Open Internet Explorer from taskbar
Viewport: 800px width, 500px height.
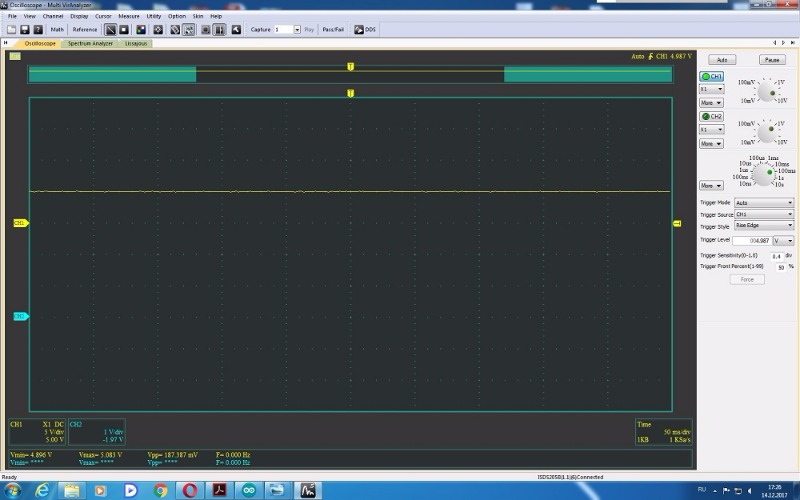coord(42,490)
